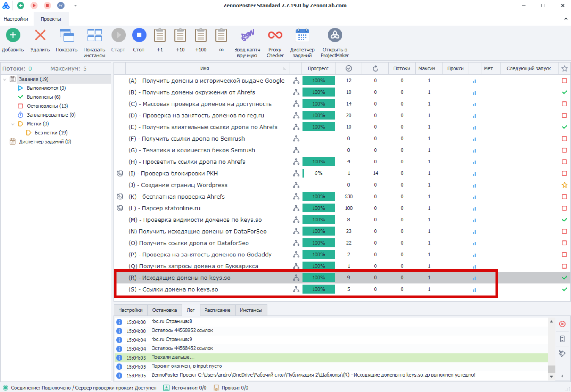Click the blue chart quick-access icon in title bar
Screen dimensions: 571x392
[x=61, y=5]
